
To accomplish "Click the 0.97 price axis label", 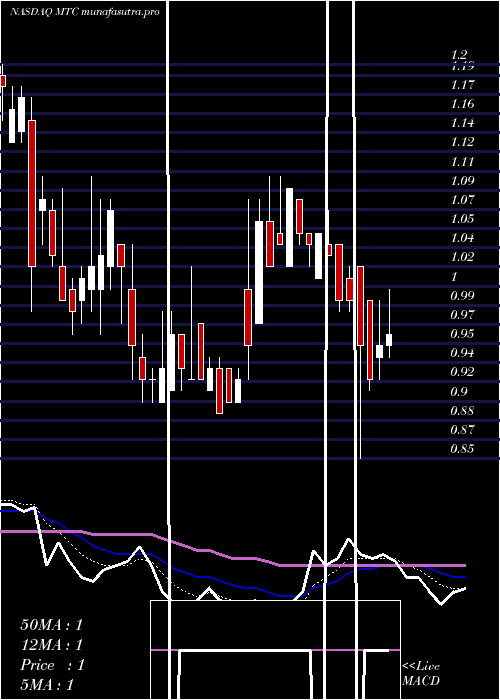I will [462, 314].
